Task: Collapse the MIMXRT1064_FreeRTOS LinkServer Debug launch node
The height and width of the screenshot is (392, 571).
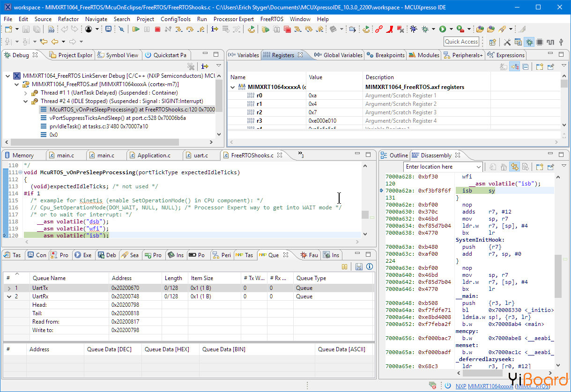Action: [x=7, y=76]
